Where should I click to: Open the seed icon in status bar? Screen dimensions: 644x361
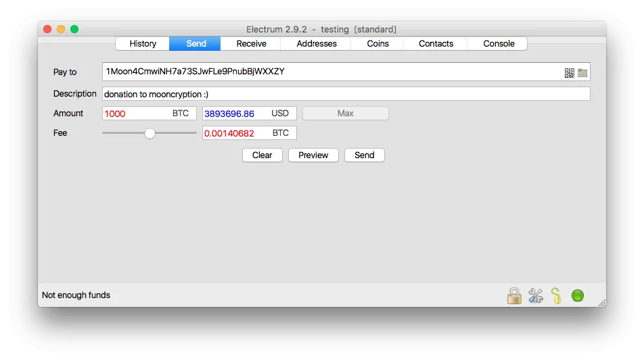pos(557,296)
